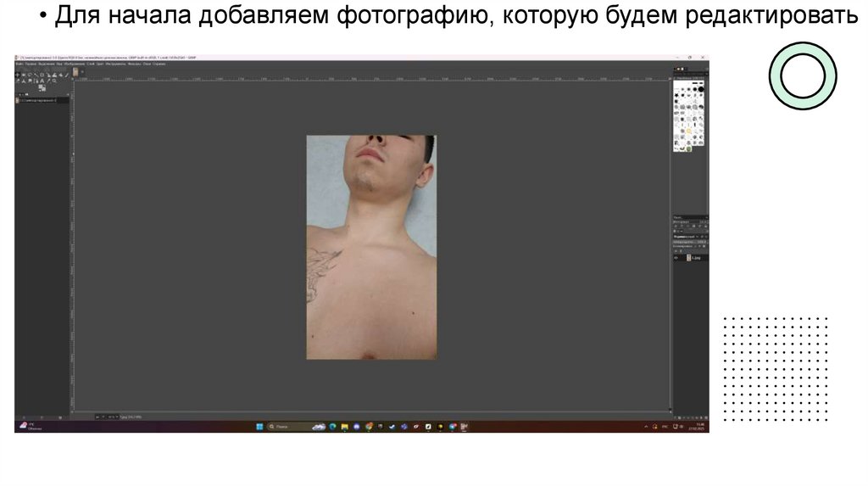Image resolution: width=868 pixels, height=487 pixels.
Task: Open the Цвет menu
Action: (100, 64)
